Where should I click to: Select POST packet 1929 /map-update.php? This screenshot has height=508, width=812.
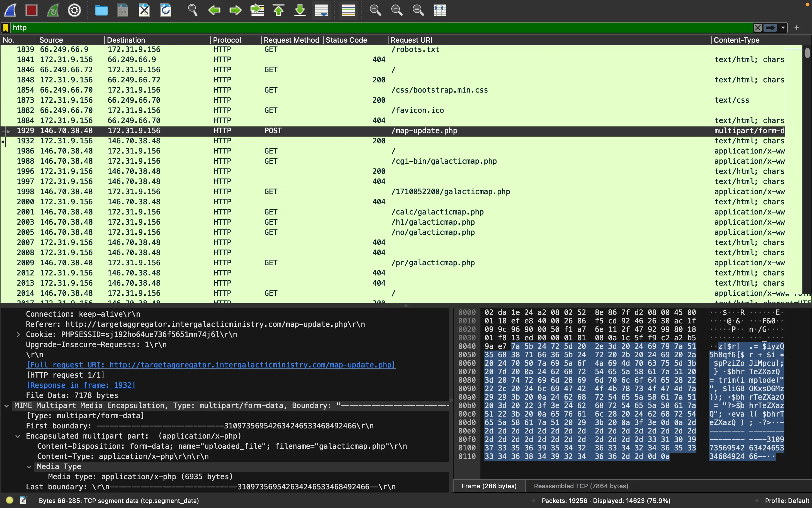(x=392, y=131)
